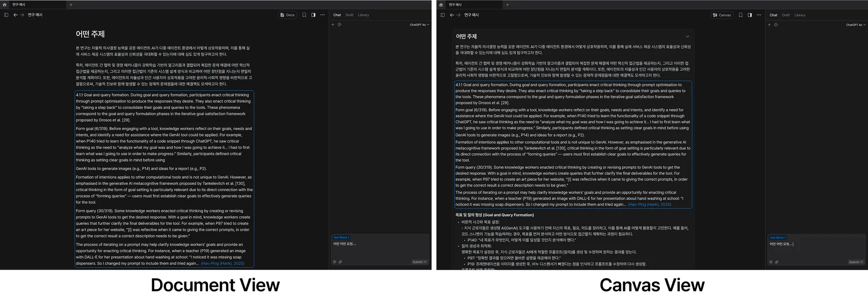Toggle the left sidebar icon in Document View
This screenshot has height=301, width=868.
[6, 15]
